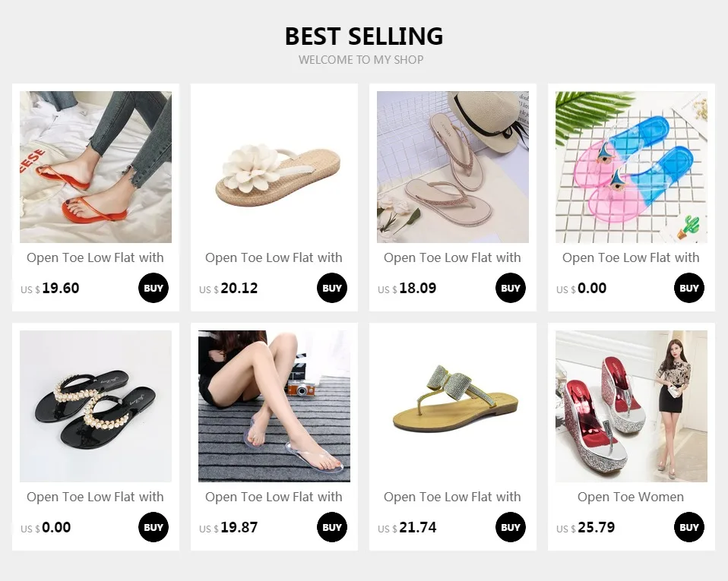Open the glitter wedge sandals image
The width and height of the screenshot is (728, 581).
tap(631, 406)
